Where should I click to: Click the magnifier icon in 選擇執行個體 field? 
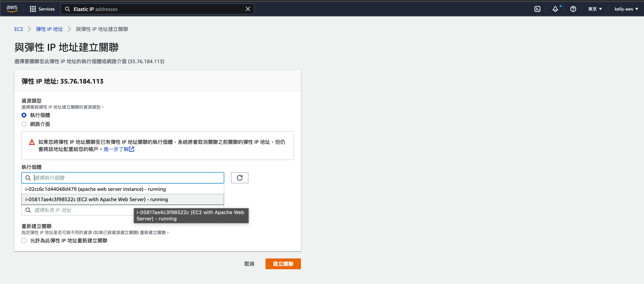tap(28, 178)
